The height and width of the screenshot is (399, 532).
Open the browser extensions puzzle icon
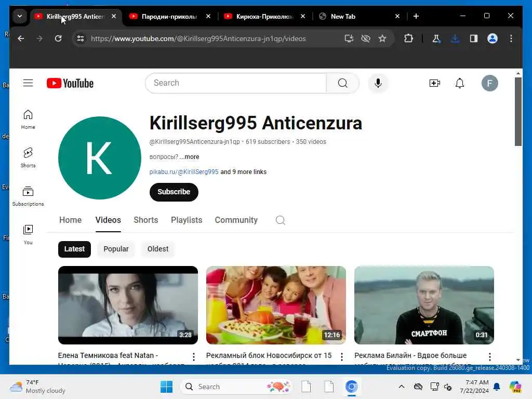click(408, 38)
